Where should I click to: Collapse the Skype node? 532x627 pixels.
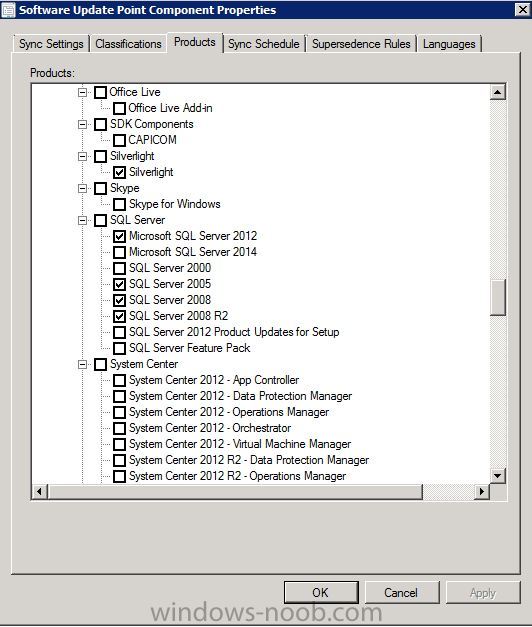tap(82, 188)
